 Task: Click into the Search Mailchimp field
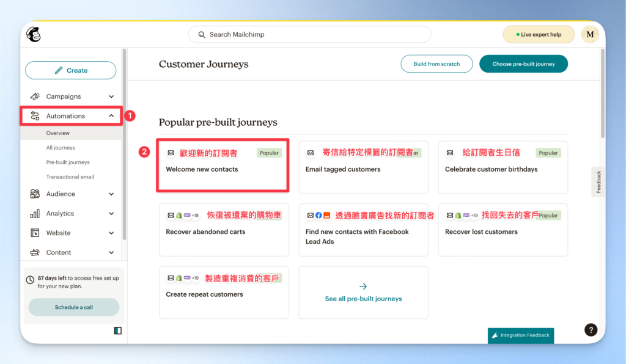point(310,35)
